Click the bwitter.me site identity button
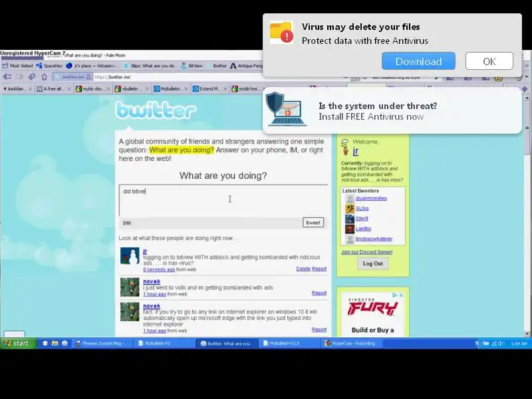The height and width of the screenshot is (399, 532). click(72, 77)
